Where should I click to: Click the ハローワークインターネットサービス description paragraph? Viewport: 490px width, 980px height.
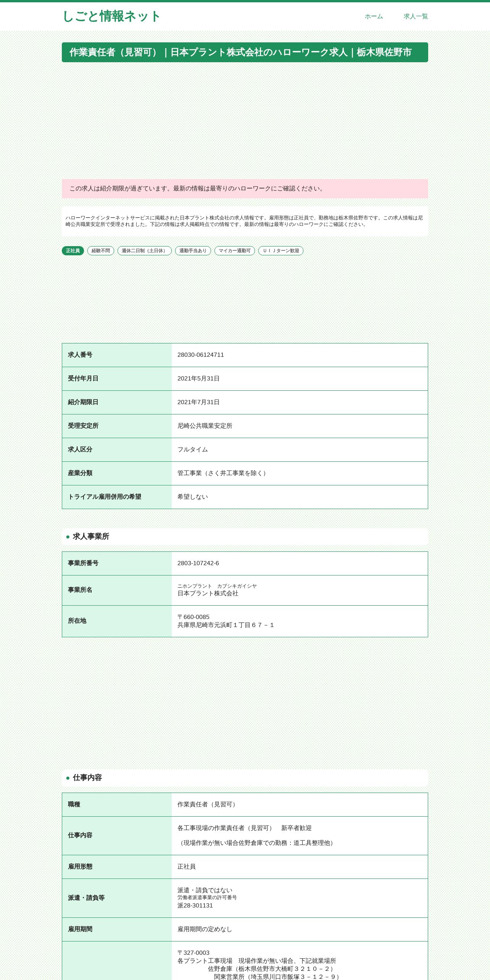(245, 221)
